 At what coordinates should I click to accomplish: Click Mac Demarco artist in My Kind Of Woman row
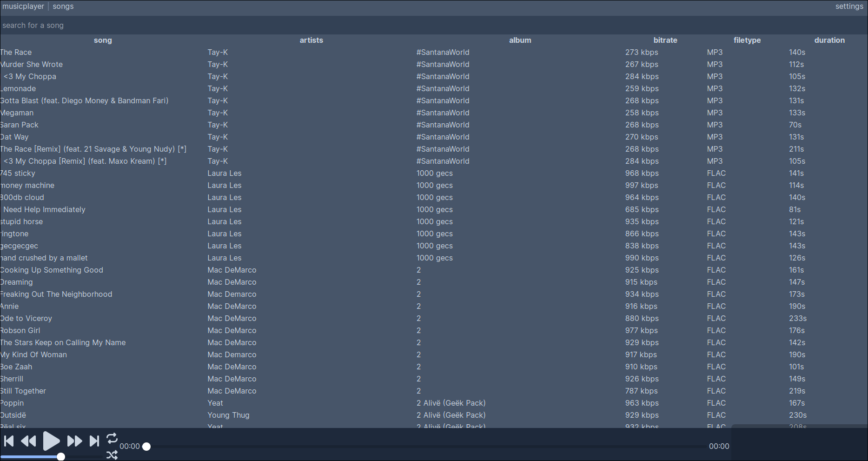pyautogui.click(x=232, y=355)
